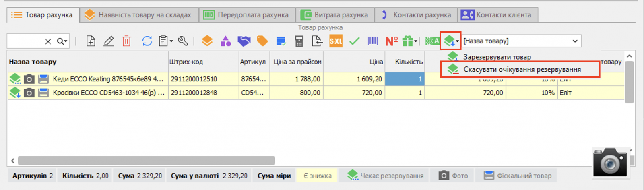Click fiscal printer icon in Кросівки ECCO row
644x190 pixels.
pyautogui.click(x=43, y=93)
